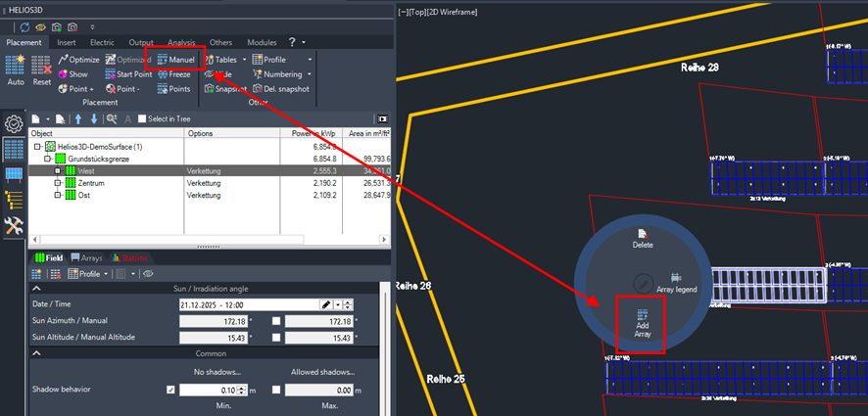
Task: Select the Zentrum row in tree
Action: click(x=210, y=183)
